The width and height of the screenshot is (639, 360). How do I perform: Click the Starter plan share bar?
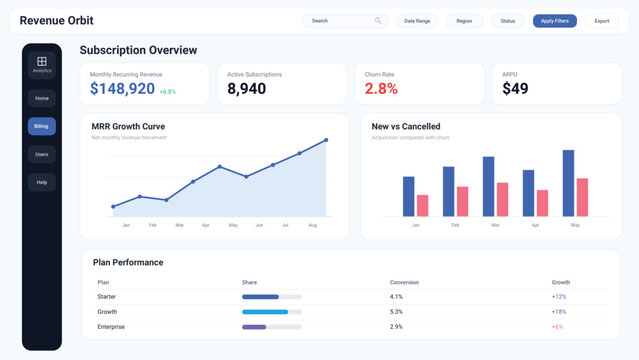click(272, 297)
